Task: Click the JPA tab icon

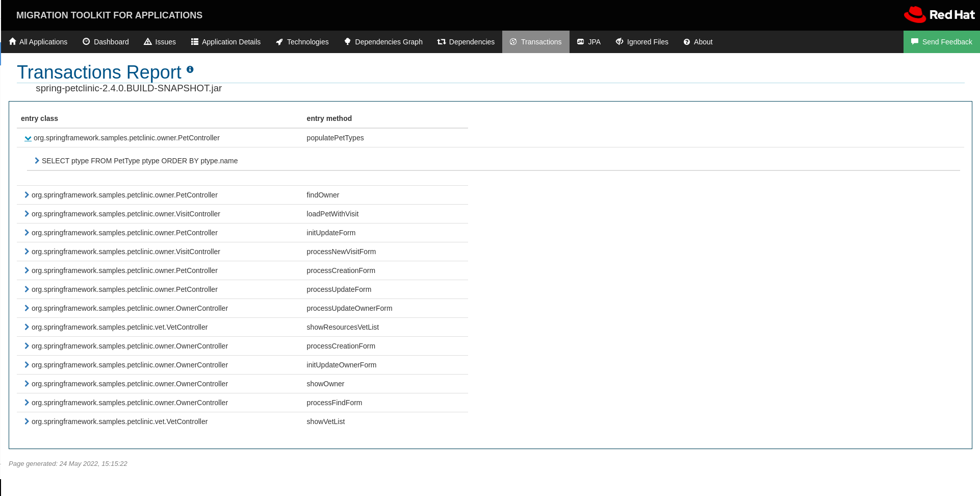Action: coord(579,41)
